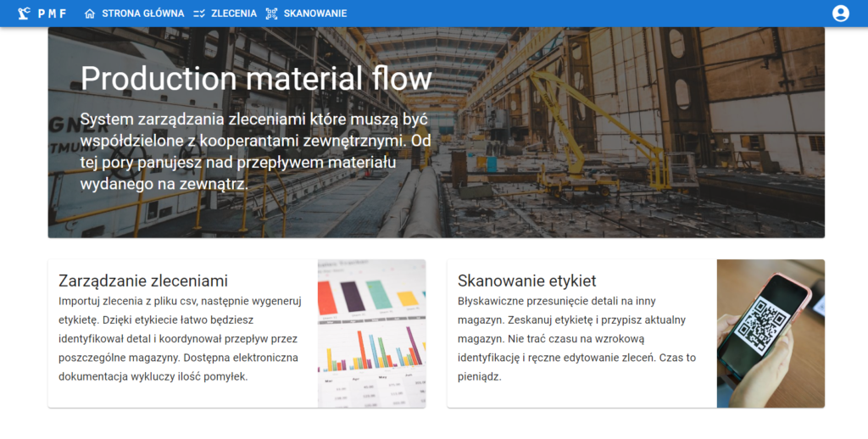Click the QR scan icon beside Skanowanie
This screenshot has height=439, width=868.
click(271, 14)
